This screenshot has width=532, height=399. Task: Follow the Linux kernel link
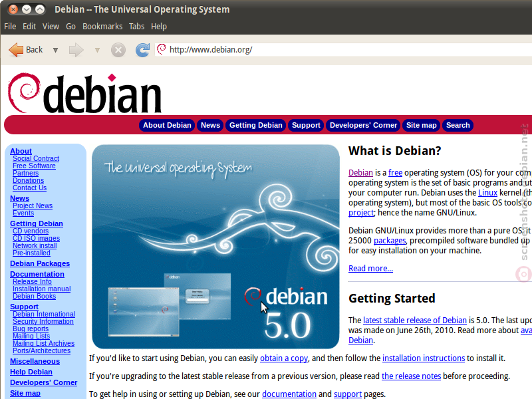coord(487,193)
